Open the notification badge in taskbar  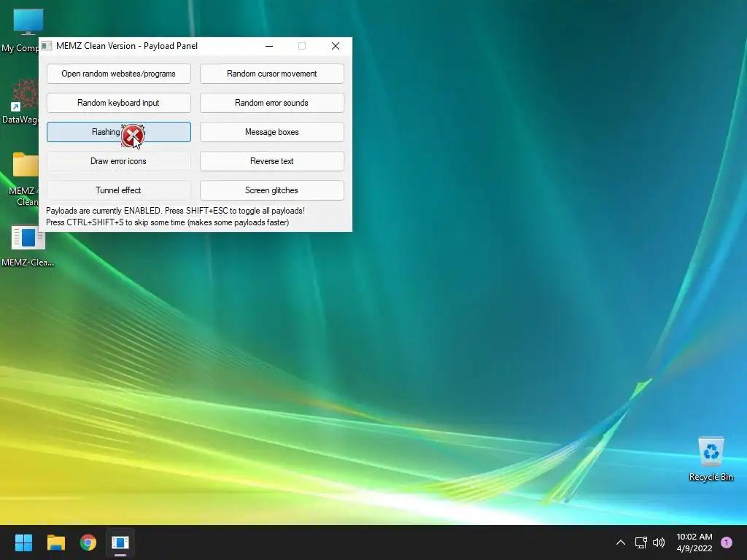pyautogui.click(x=726, y=542)
